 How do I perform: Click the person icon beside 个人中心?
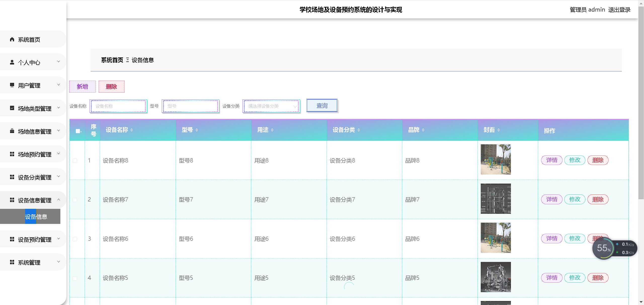click(12, 62)
